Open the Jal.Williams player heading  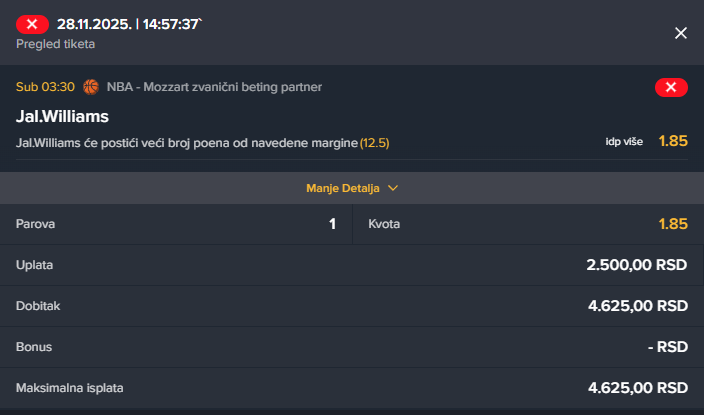[62, 117]
